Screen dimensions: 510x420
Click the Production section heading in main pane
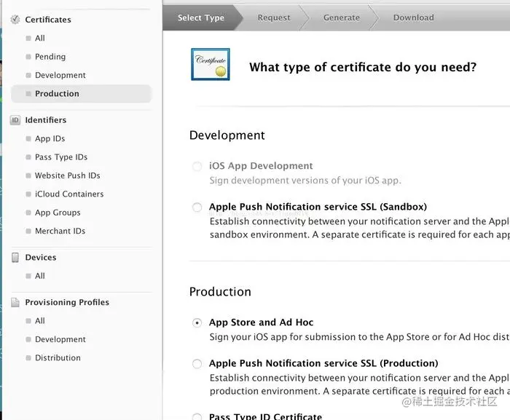pos(220,292)
